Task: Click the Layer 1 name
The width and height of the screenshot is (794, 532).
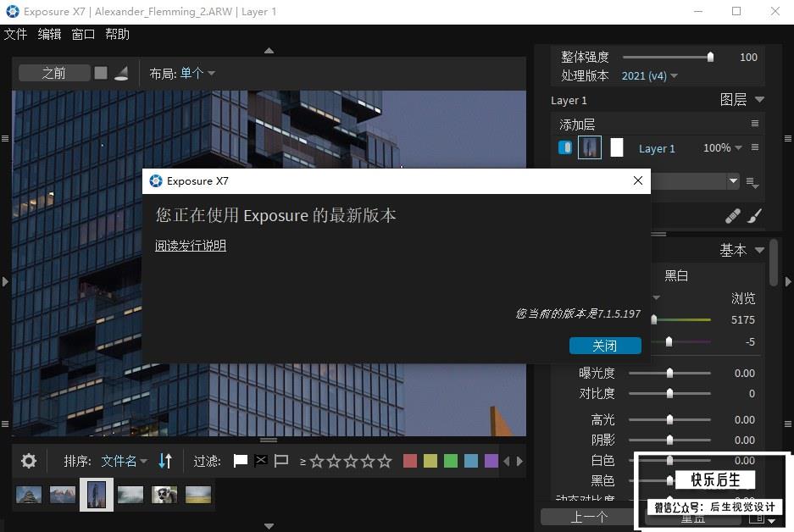Action: 657,148
